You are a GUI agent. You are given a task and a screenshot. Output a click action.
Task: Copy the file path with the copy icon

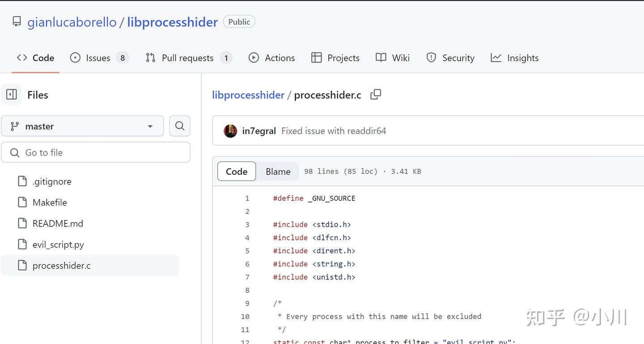(376, 94)
